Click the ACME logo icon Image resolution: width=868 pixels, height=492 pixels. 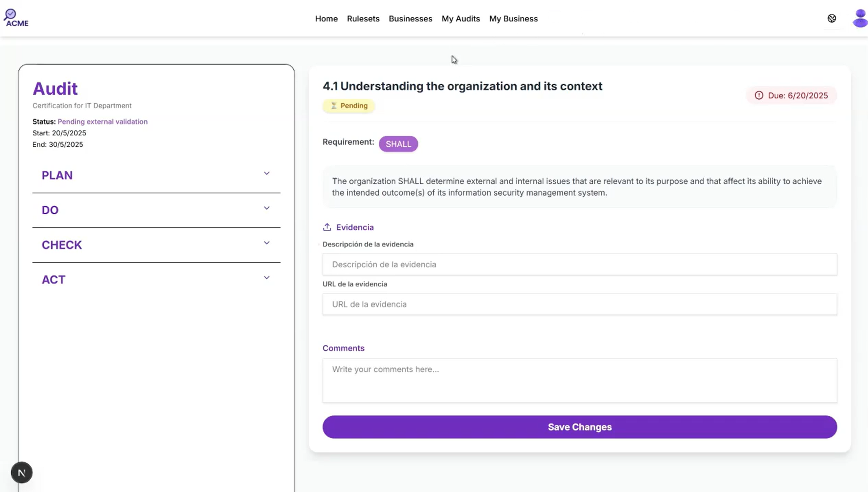[16, 18]
